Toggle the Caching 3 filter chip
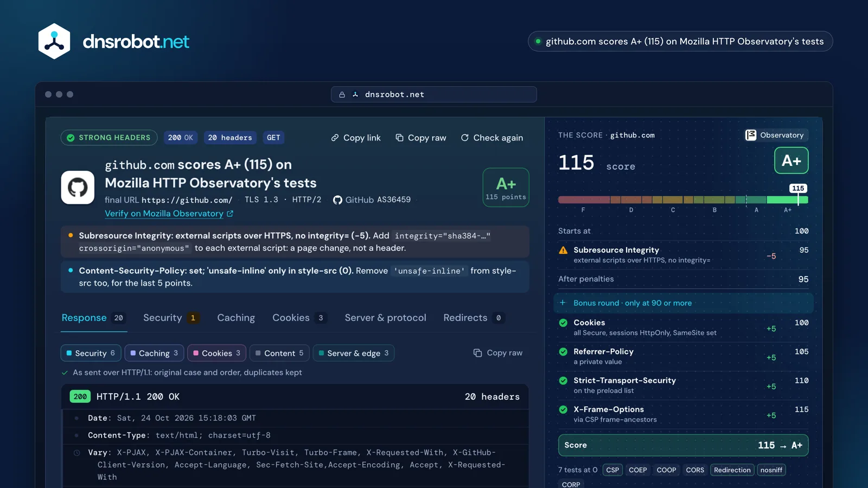Image resolution: width=868 pixels, height=488 pixels. coord(155,353)
